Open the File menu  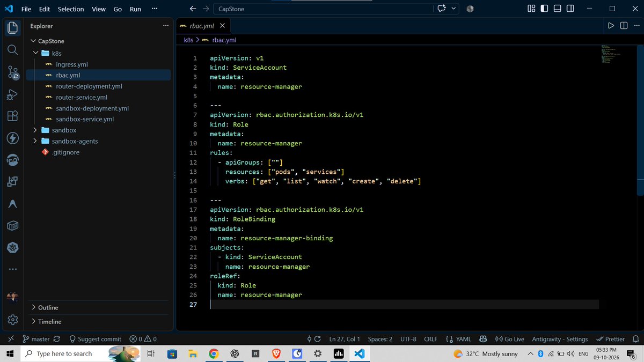[x=26, y=9]
